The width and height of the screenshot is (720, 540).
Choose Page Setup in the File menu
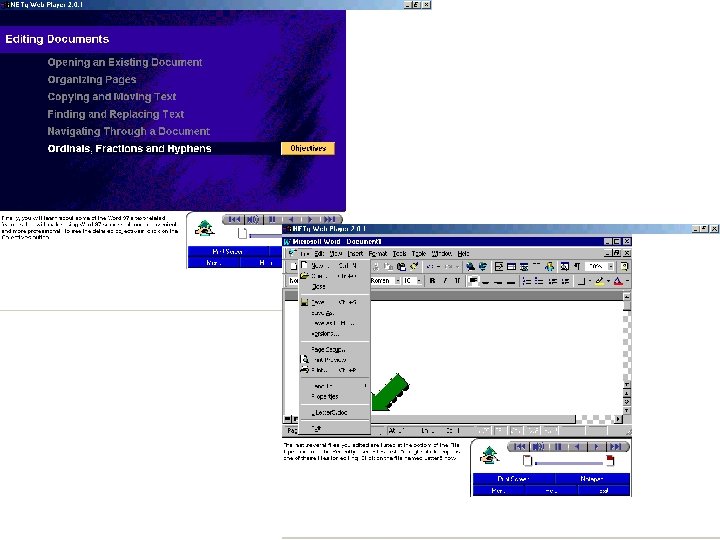tap(335, 349)
